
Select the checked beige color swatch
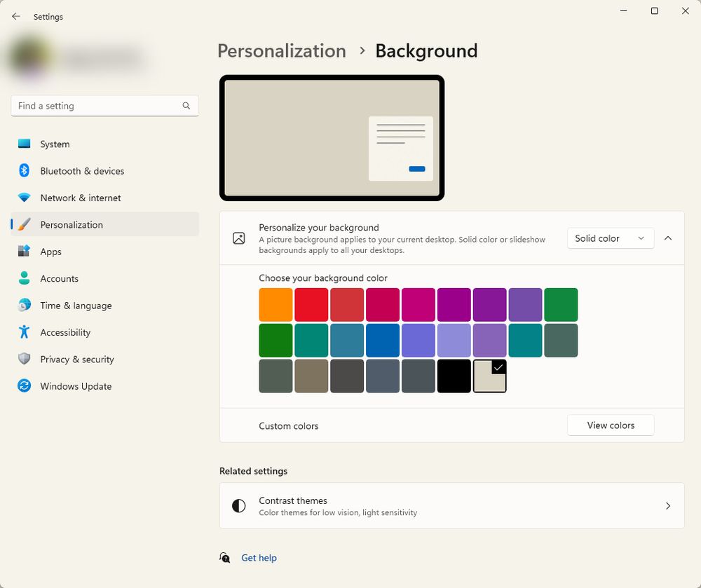coord(489,376)
